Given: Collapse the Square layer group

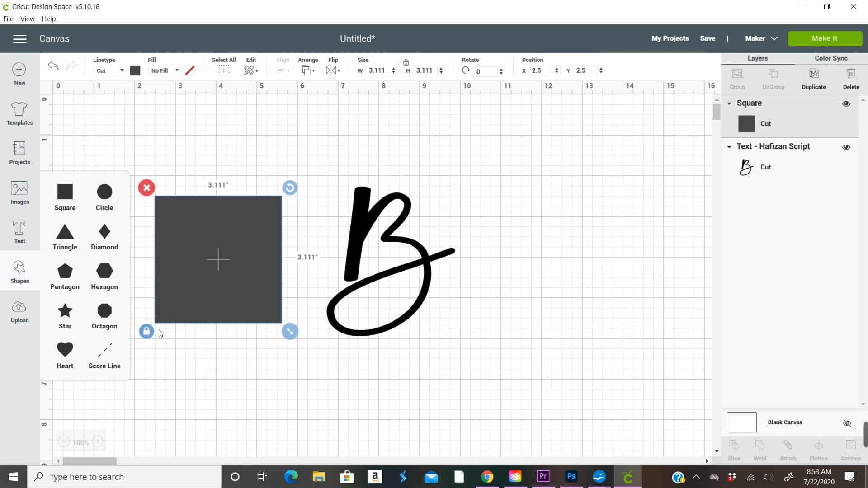Looking at the screenshot, I should coord(729,103).
